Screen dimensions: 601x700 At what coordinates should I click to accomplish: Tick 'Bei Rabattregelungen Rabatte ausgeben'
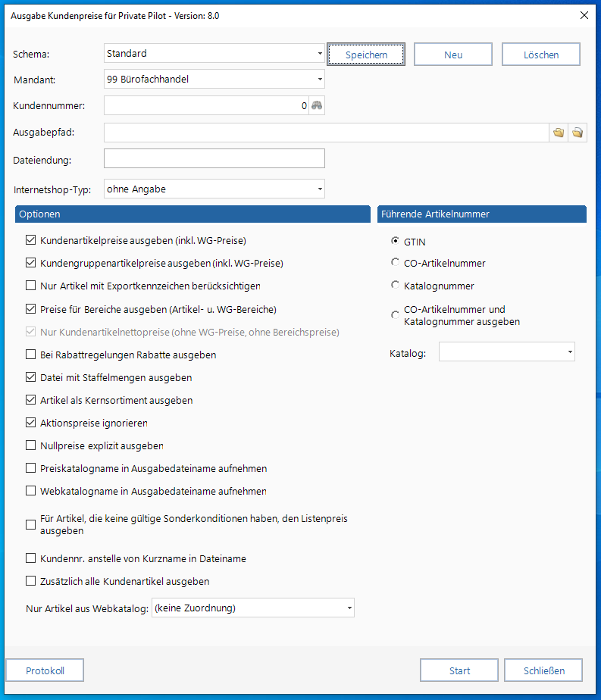click(31, 355)
